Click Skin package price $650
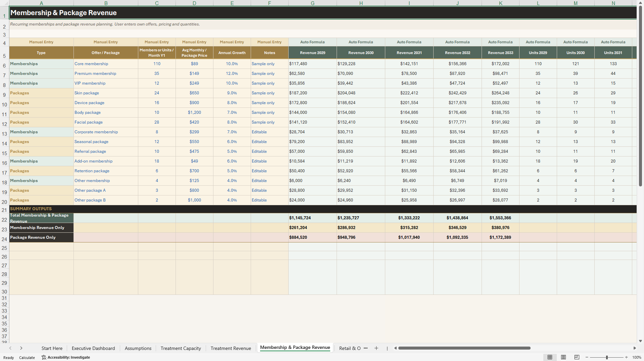644x361 pixels. (x=194, y=93)
